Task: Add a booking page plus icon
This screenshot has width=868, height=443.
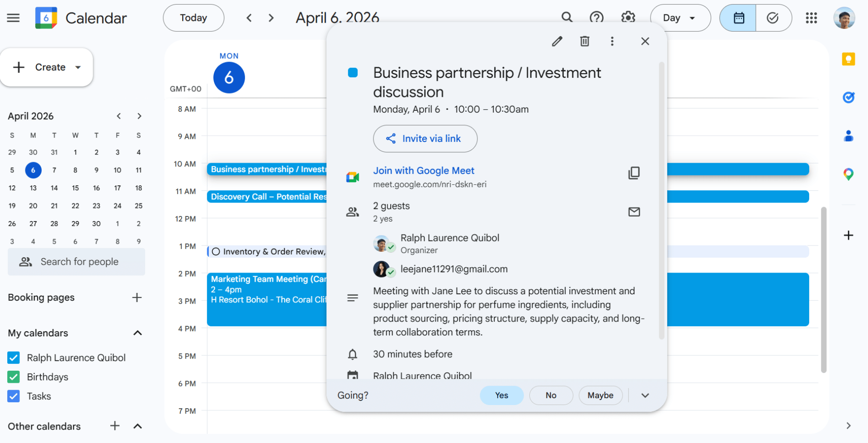Action: [x=137, y=297]
